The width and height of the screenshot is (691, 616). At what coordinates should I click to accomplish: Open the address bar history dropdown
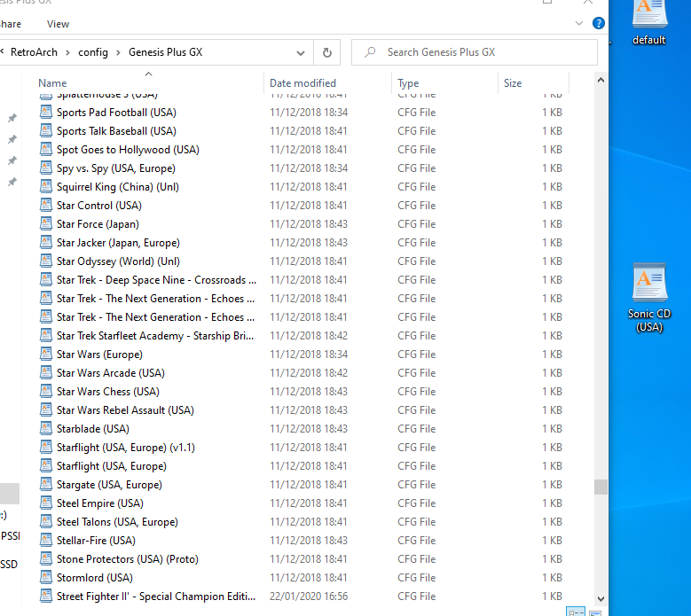point(301,53)
